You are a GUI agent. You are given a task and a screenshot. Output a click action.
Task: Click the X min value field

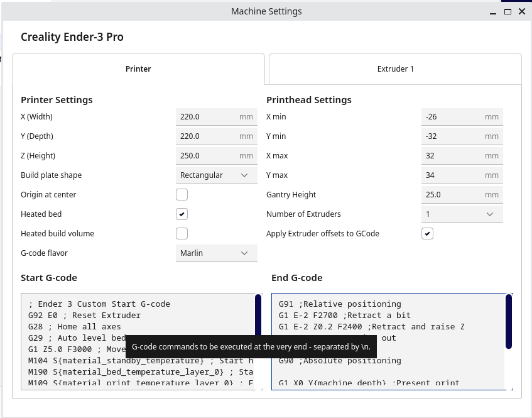pos(462,117)
